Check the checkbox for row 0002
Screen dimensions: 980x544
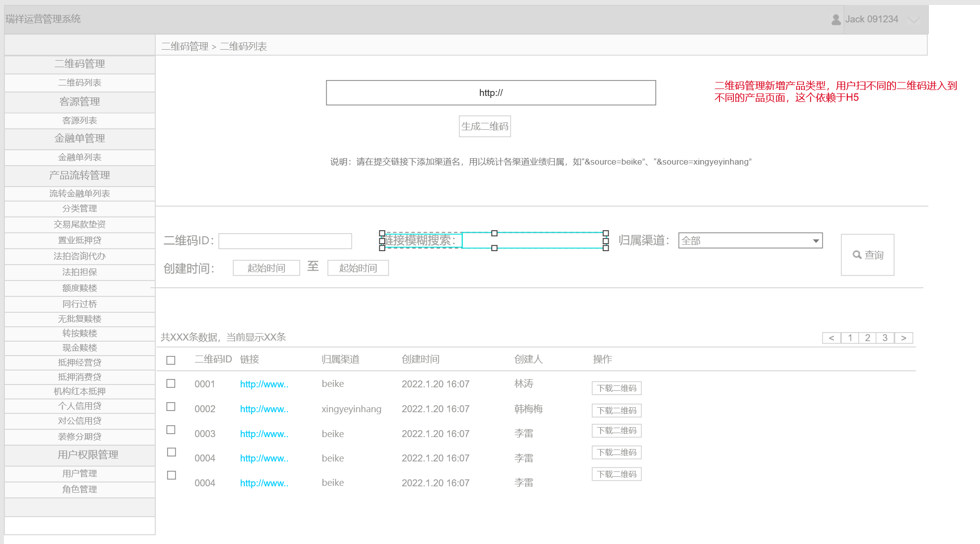click(x=171, y=406)
